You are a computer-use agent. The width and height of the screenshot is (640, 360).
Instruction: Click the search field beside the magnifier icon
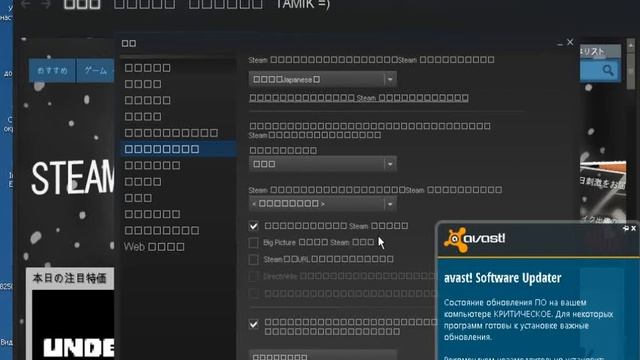590,71
